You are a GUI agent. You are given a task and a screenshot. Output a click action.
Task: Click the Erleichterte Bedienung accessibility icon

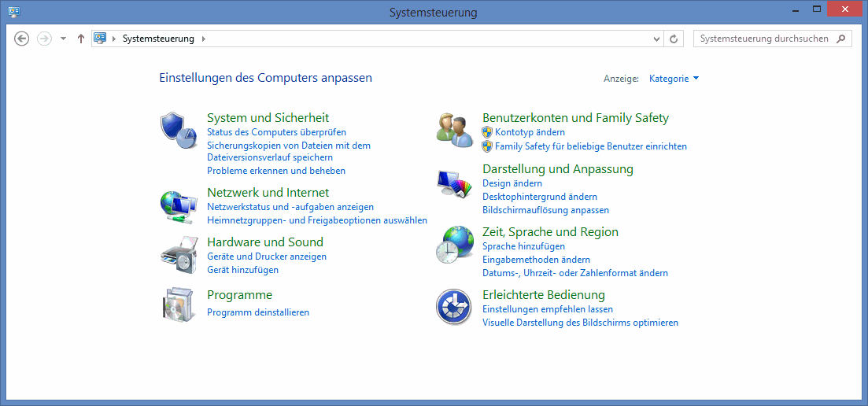(x=454, y=307)
